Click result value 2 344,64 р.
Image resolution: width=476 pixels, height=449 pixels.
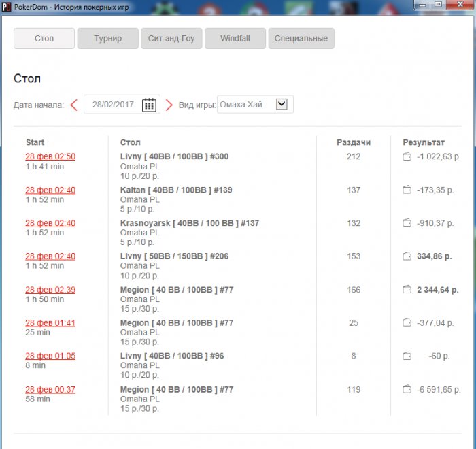437,290
